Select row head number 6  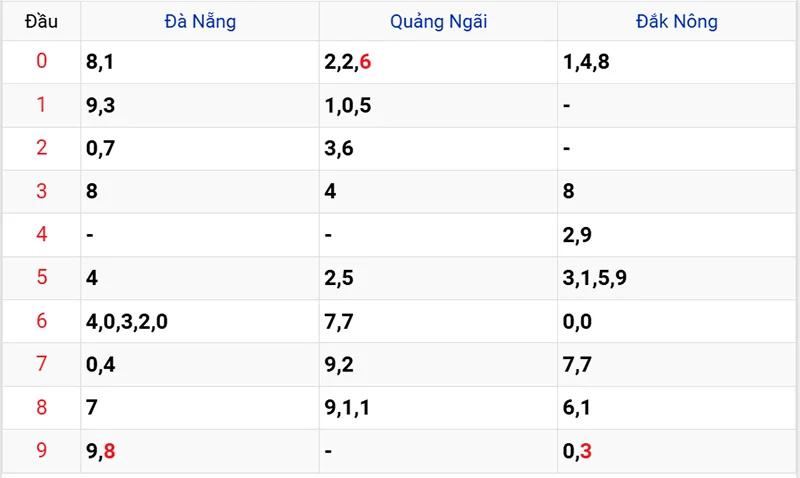41,321
